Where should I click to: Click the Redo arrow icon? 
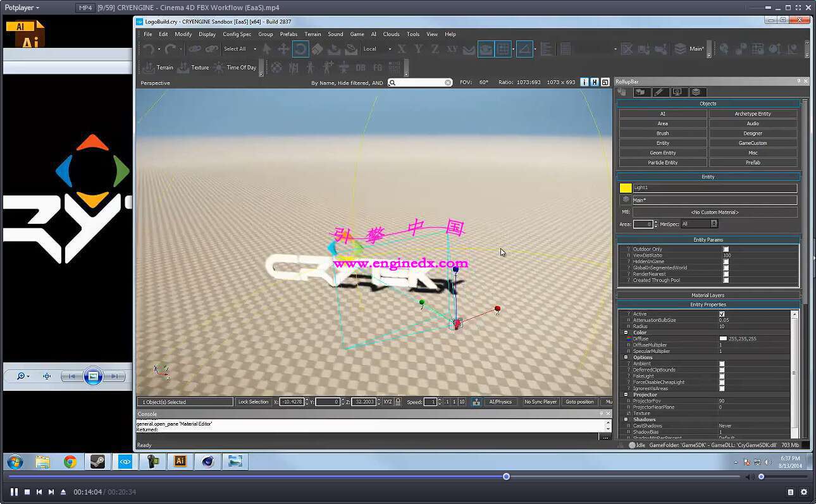pos(170,49)
